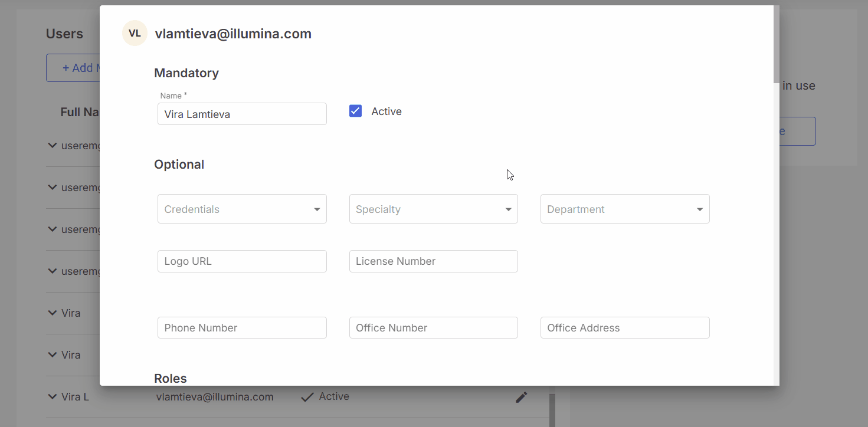Focus the Office Address input
Screen dimensions: 868x427
(x=624, y=328)
